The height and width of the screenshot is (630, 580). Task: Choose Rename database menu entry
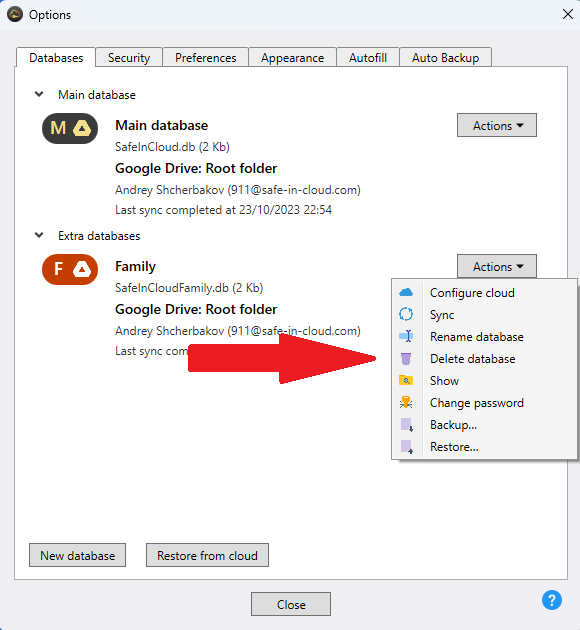tap(485, 337)
